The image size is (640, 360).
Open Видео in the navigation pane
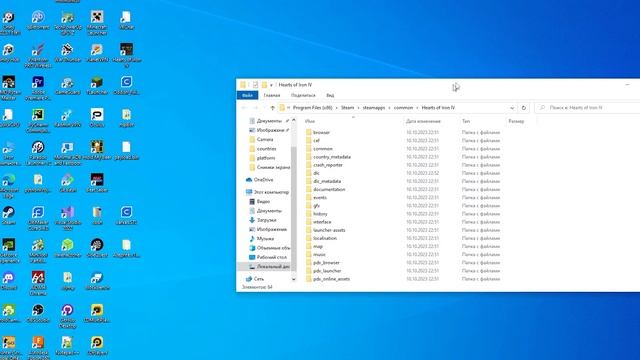[x=260, y=201]
